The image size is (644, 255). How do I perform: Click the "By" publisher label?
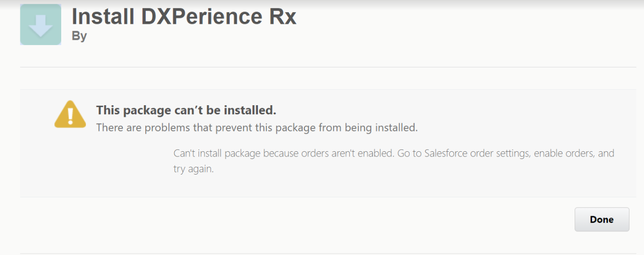79,36
